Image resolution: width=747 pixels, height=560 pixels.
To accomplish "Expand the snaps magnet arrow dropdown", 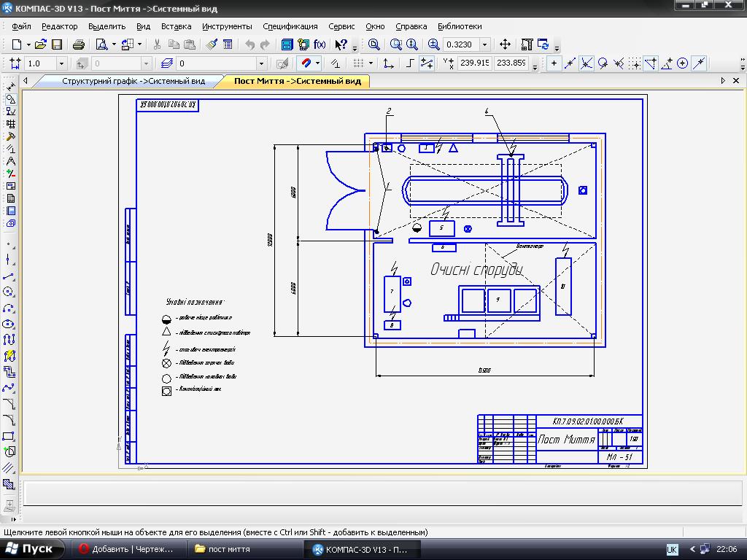I will [x=317, y=63].
